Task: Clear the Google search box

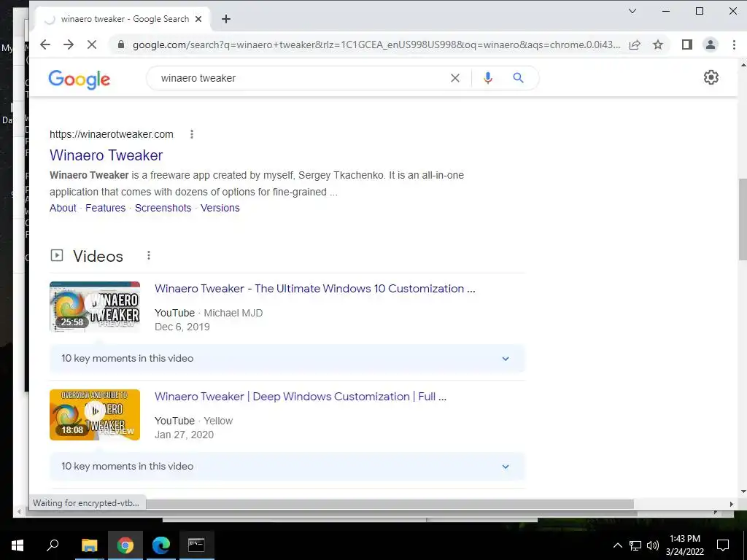Action: coord(455,78)
